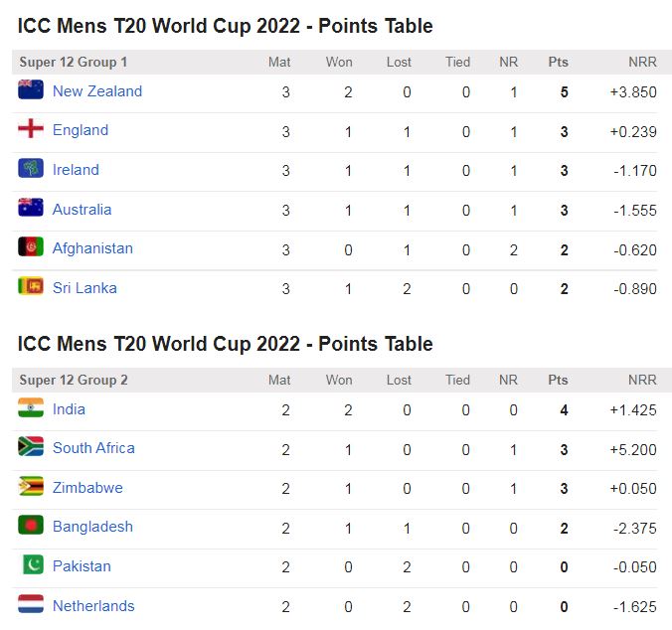
Task: Select the Super 12 Group 1 header
Action: [74, 63]
